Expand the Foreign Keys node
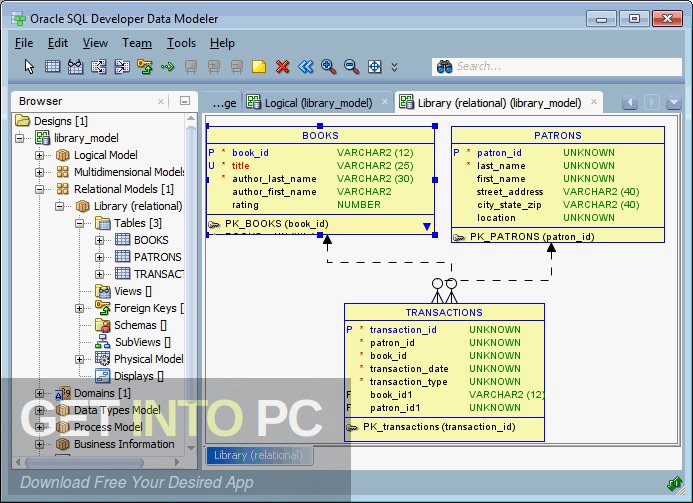Screen dimensions: 693x503 (x=80, y=308)
